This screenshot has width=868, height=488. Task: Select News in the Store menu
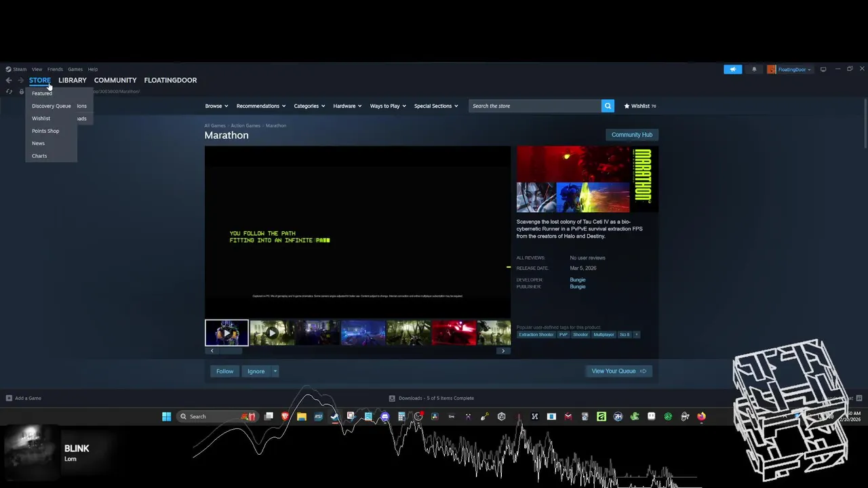[x=38, y=143]
